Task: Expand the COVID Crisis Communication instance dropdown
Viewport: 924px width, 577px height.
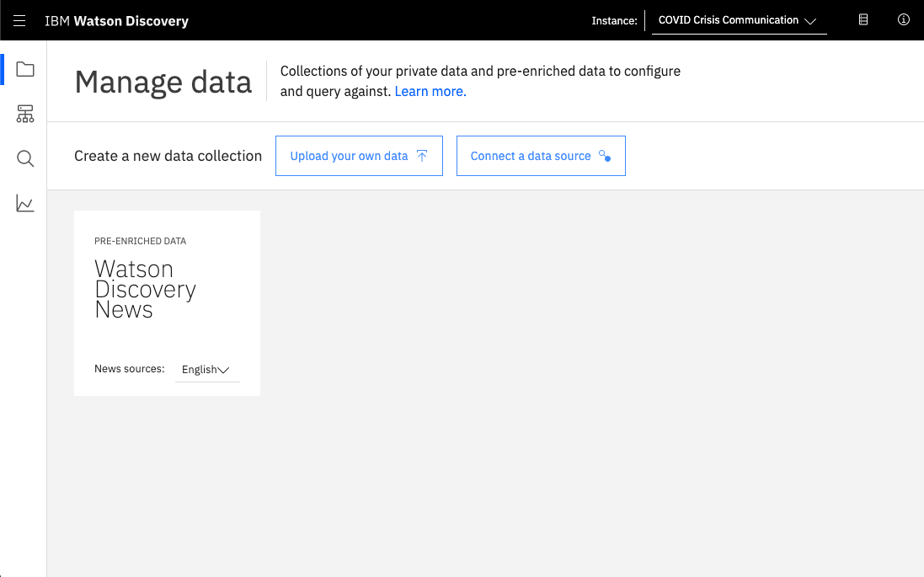Action: (x=739, y=20)
